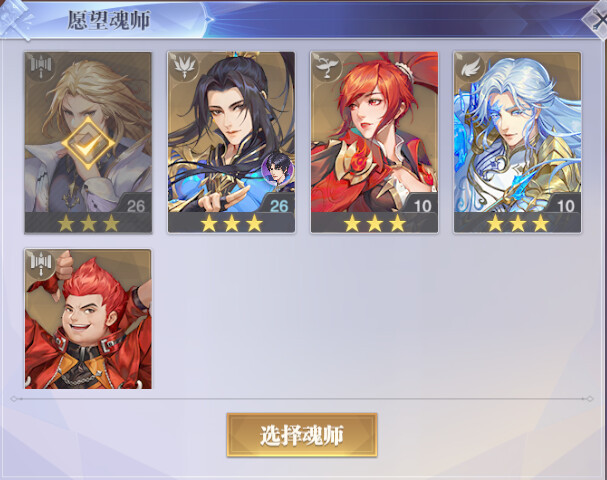607x480 pixels.
Task: Close the 愿望魂师 dialog
Action: click(597, 19)
